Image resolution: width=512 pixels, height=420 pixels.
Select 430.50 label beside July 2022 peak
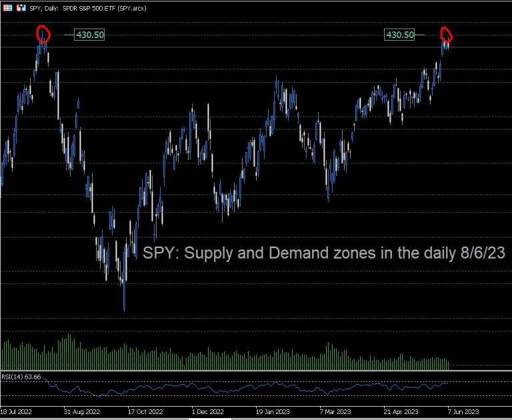pos(89,35)
